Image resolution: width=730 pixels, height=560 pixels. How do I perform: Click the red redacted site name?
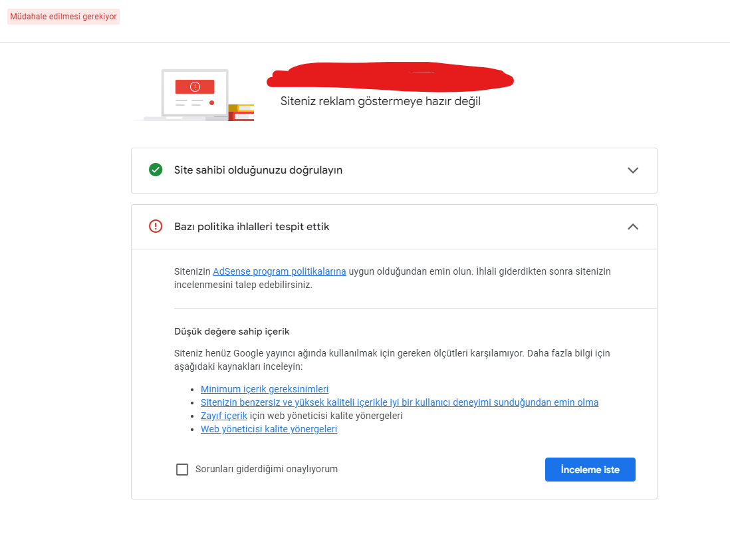click(390, 76)
